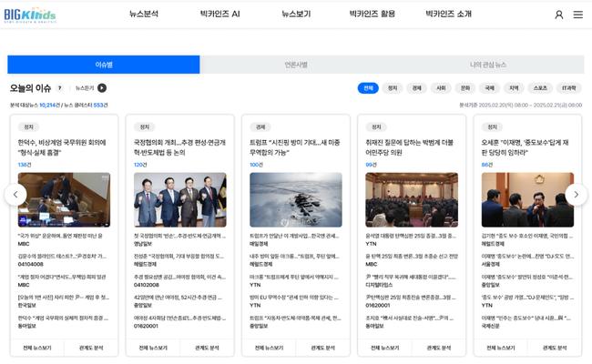Switch to the 언론사별 tab
The height and width of the screenshot is (364, 592).
[296, 65]
